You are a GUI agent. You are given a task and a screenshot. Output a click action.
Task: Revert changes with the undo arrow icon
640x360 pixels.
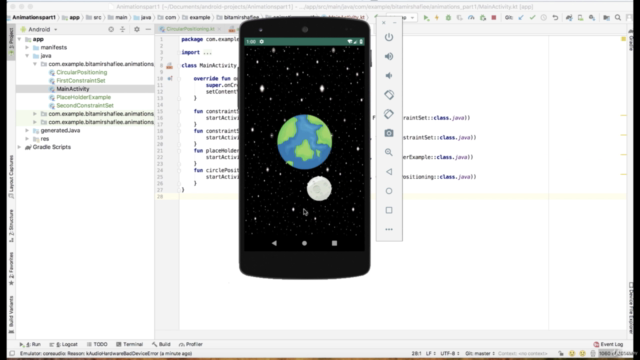point(555,18)
